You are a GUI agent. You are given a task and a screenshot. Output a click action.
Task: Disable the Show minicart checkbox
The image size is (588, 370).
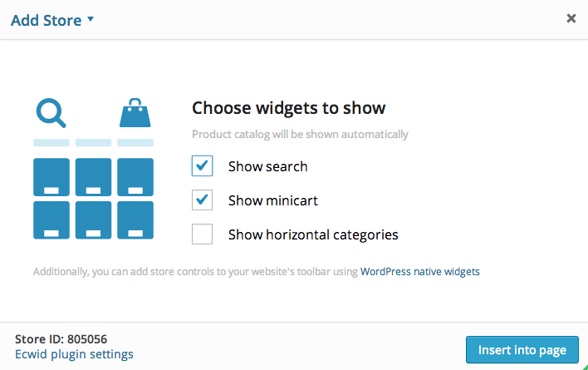pos(202,200)
